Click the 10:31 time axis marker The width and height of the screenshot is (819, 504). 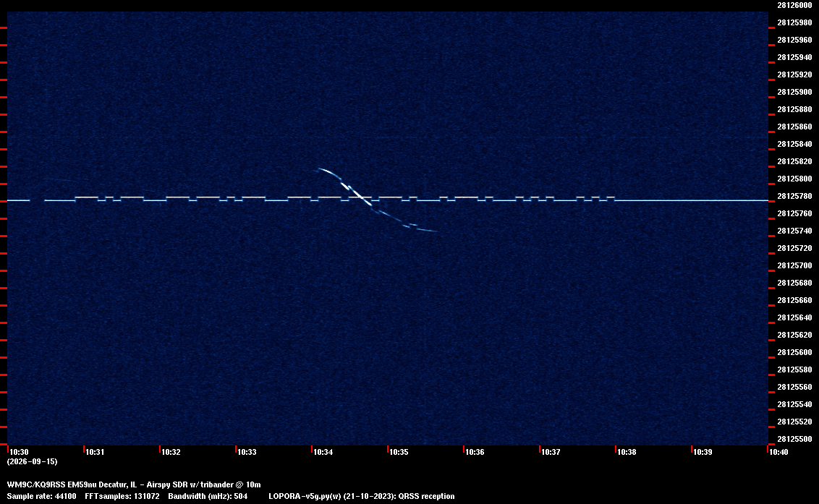95,452
